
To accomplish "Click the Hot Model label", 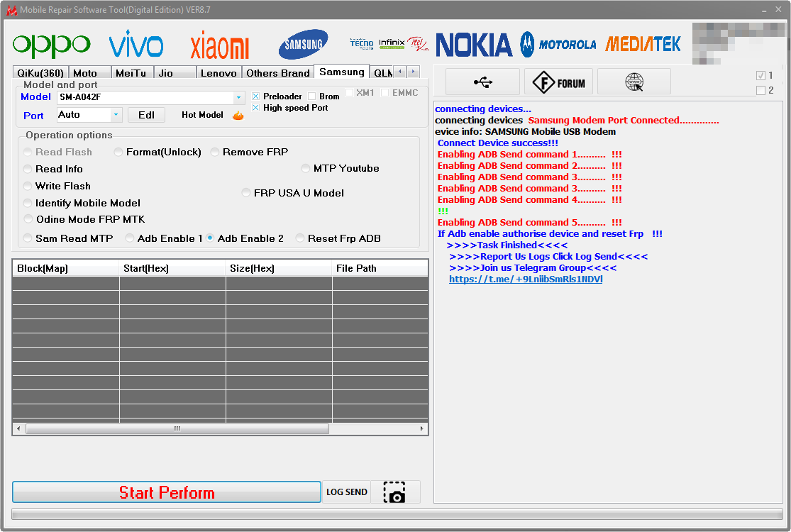I will point(202,115).
